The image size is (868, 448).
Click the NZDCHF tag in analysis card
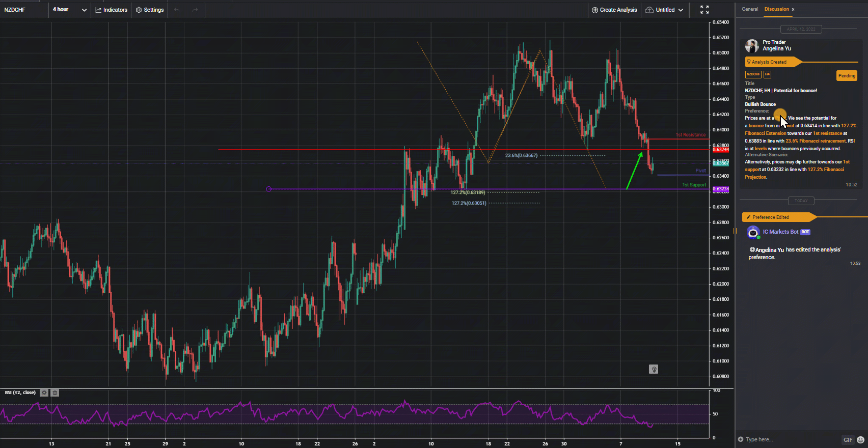(x=753, y=74)
